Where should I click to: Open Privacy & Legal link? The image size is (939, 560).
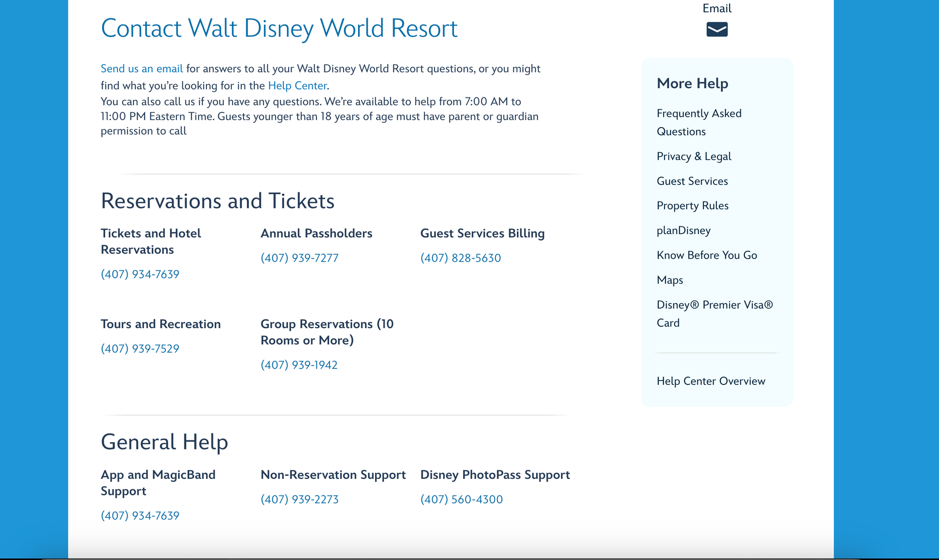(694, 157)
